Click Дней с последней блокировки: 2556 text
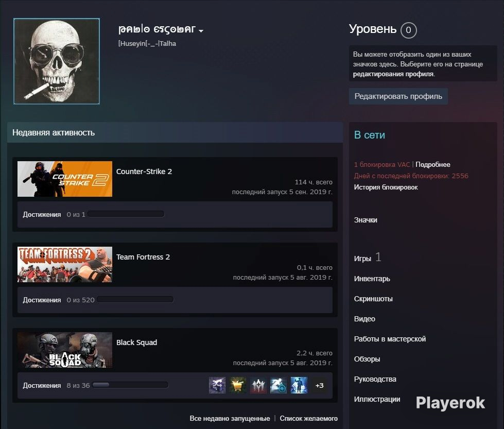The width and height of the screenshot is (504, 429). click(411, 176)
